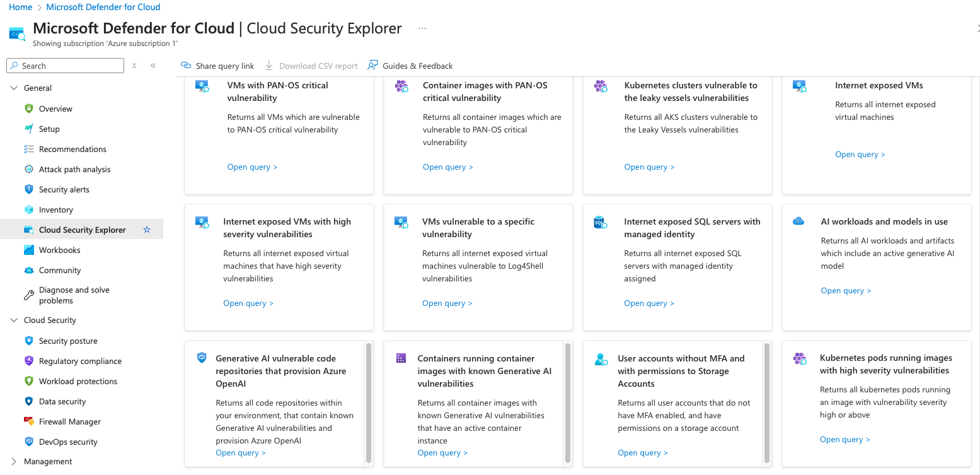Open Guides & Feedback
Image resolution: width=980 pixels, height=475 pixels.
(x=410, y=66)
